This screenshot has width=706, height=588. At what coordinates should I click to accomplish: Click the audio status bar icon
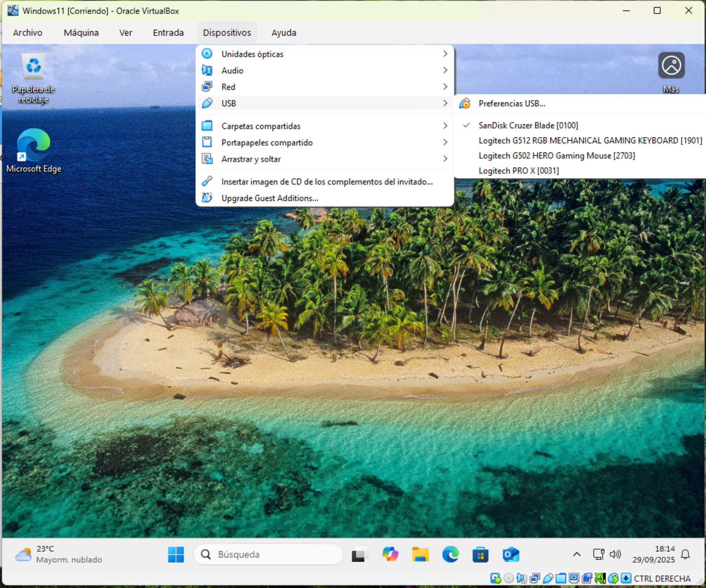click(x=522, y=578)
